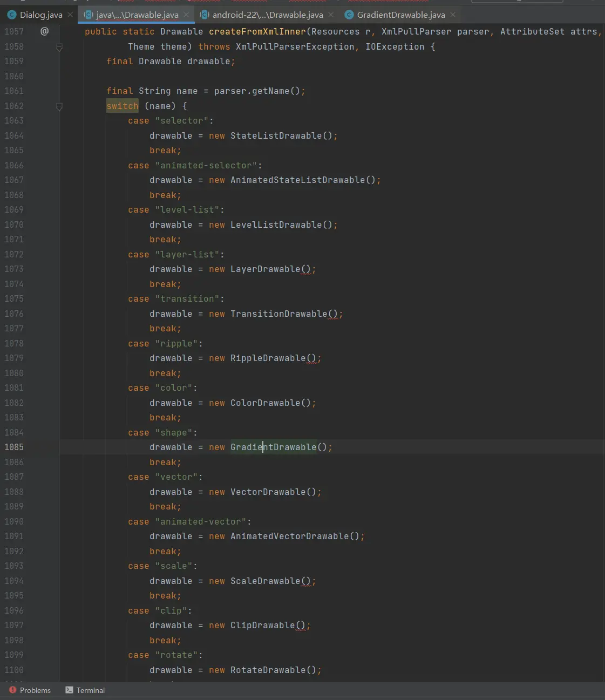605x700 pixels.
Task: Click the class icon on Dialog.java tab
Action: click(11, 15)
